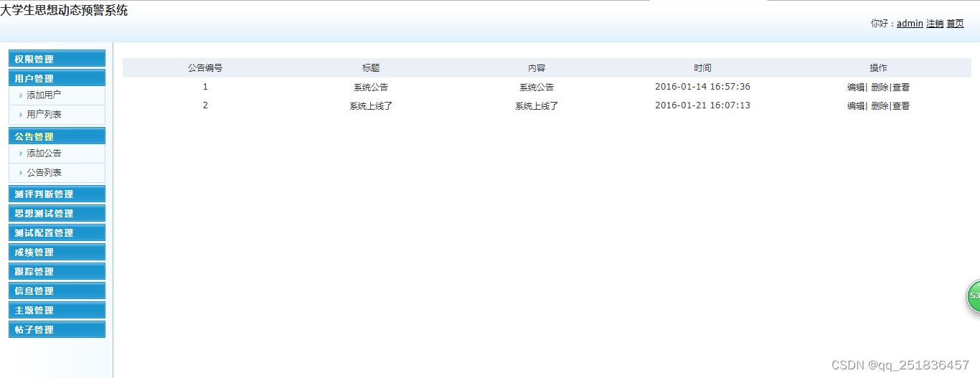Open the 信息管理 menu
This screenshot has height=378, width=980.
tap(57, 290)
